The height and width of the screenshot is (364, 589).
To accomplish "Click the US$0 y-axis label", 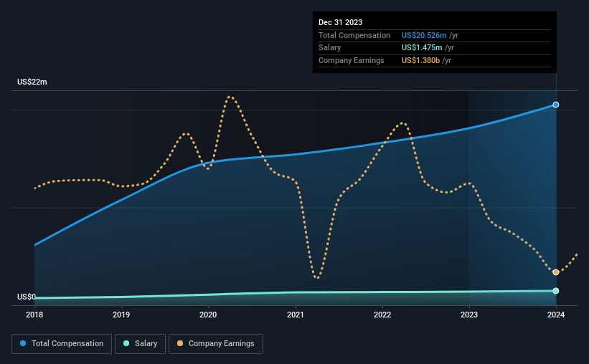I will click(x=27, y=297).
